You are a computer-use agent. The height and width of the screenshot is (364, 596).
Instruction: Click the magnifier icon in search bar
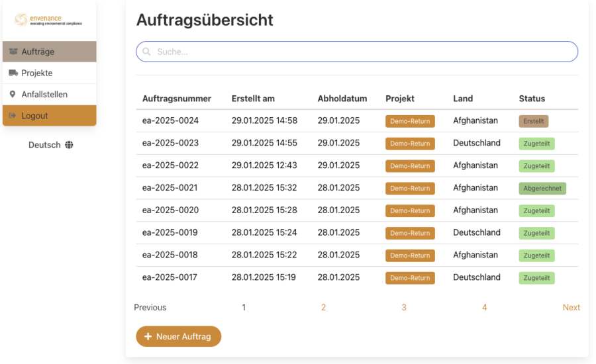point(146,52)
